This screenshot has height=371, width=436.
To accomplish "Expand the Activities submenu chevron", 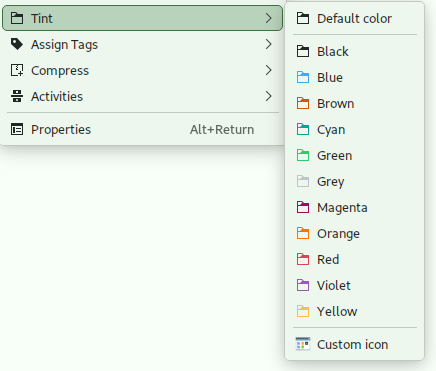I will [269, 96].
